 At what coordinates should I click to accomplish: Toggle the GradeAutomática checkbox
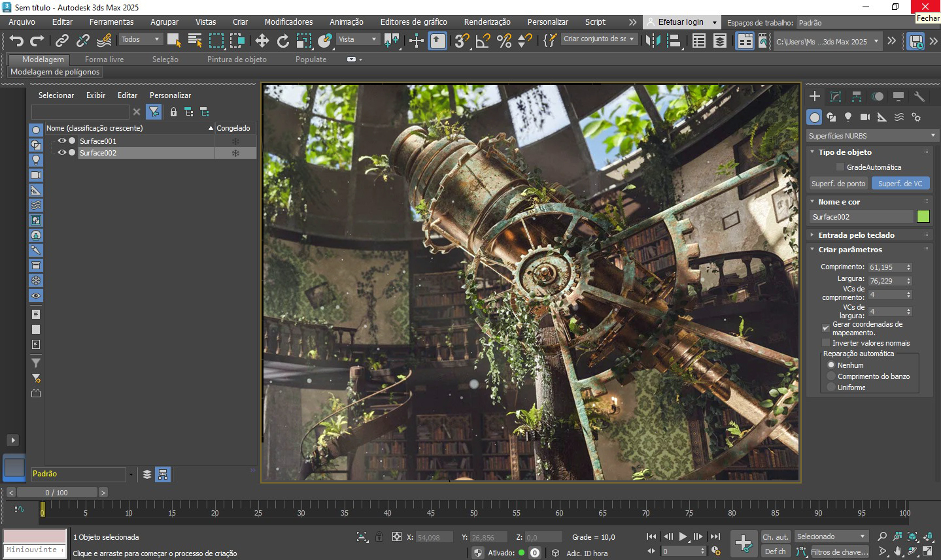(x=840, y=167)
